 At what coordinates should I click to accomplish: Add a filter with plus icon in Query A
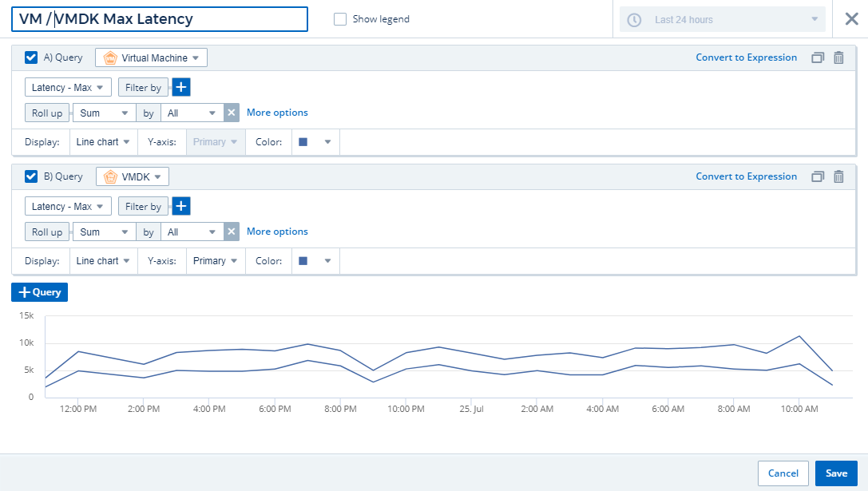point(181,88)
